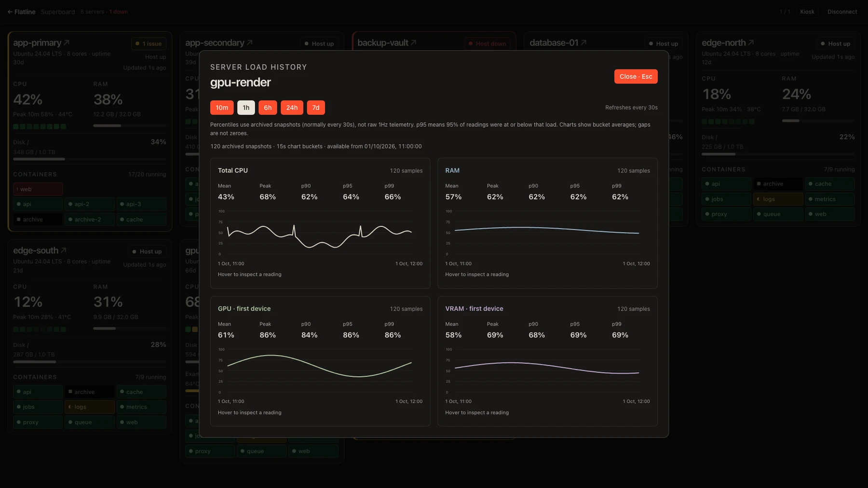Open app-secondary external link arrow
The height and width of the screenshot is (488, 868).
click(249, 42)
